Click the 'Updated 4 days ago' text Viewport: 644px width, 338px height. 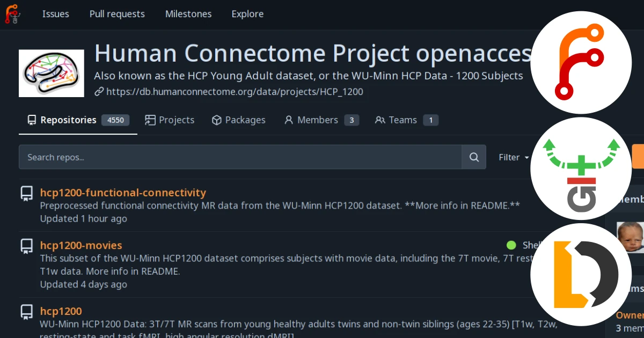tap(84, 284)
